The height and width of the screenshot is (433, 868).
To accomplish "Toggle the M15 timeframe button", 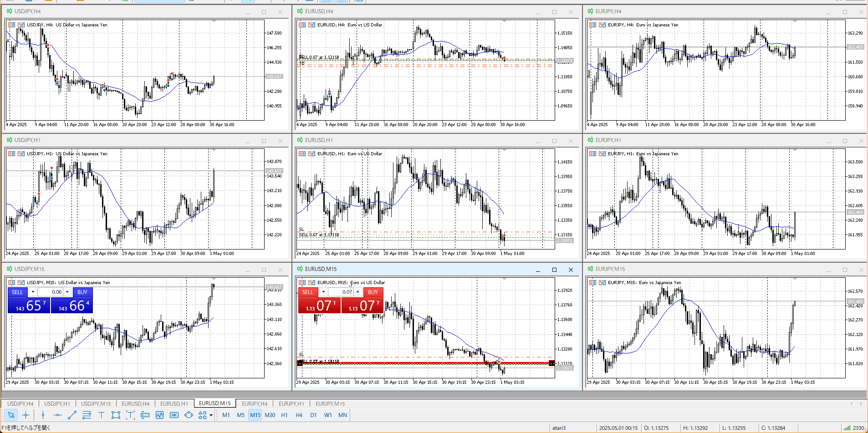I will click(x=255, y=415).
